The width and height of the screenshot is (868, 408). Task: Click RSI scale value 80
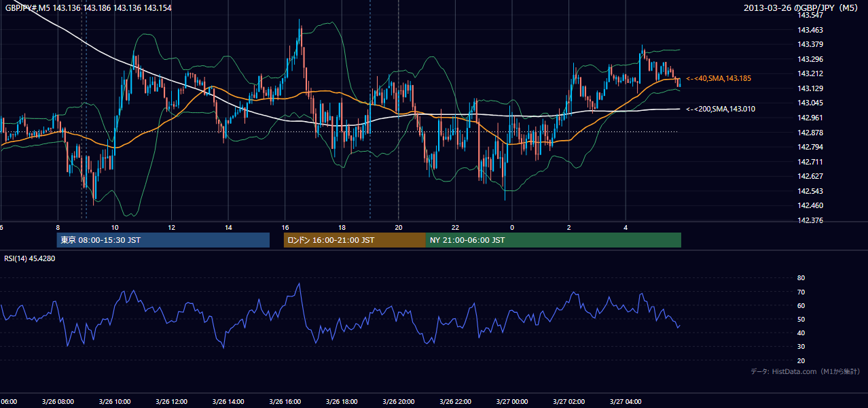[x=801, y=278]
